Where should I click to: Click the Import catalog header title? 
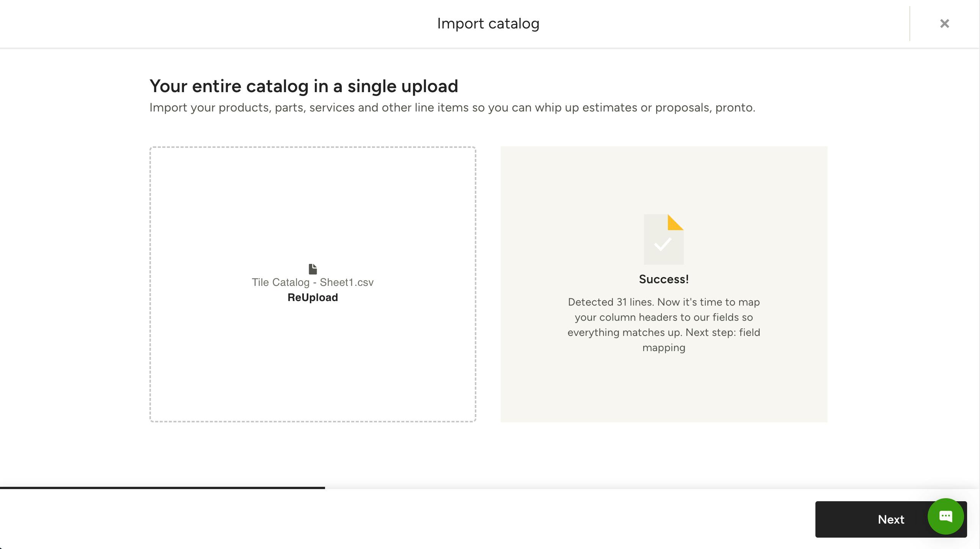coord(488,23)
